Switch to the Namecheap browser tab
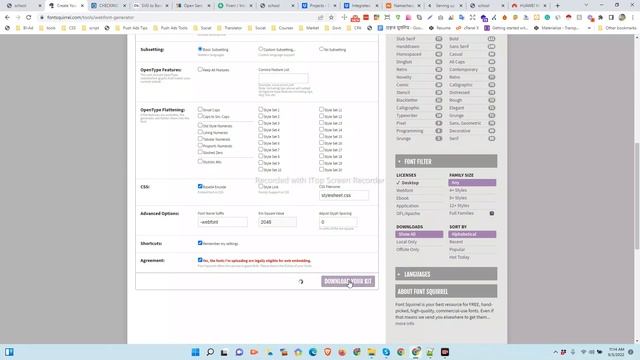The height and width of the screenshot is (360, 640). pos(403,6)
